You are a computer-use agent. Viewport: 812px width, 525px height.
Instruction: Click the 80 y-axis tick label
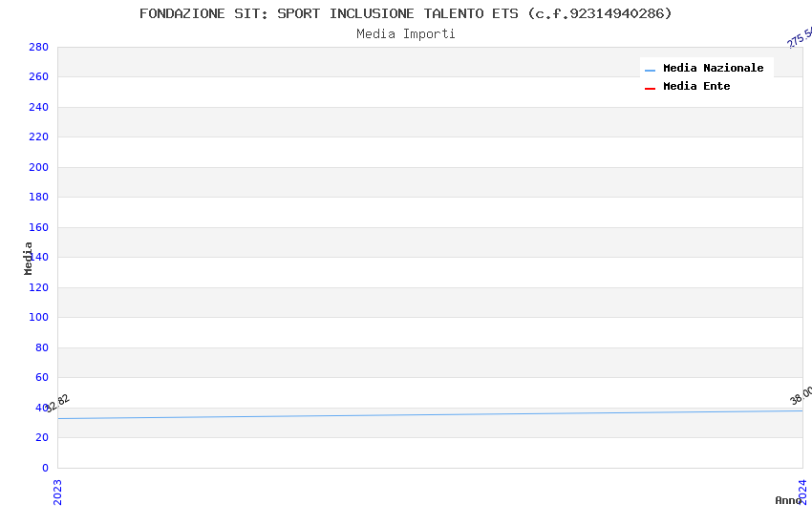point(42,347)
